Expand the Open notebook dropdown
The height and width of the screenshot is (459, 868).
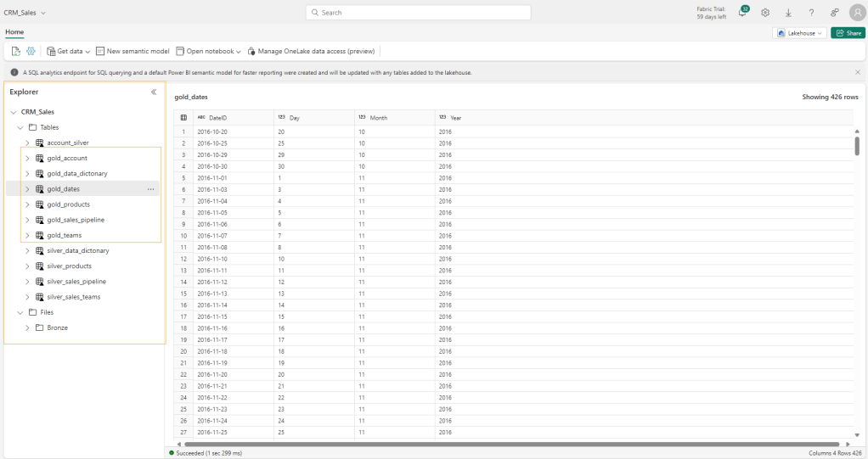(x=208, y=51)
